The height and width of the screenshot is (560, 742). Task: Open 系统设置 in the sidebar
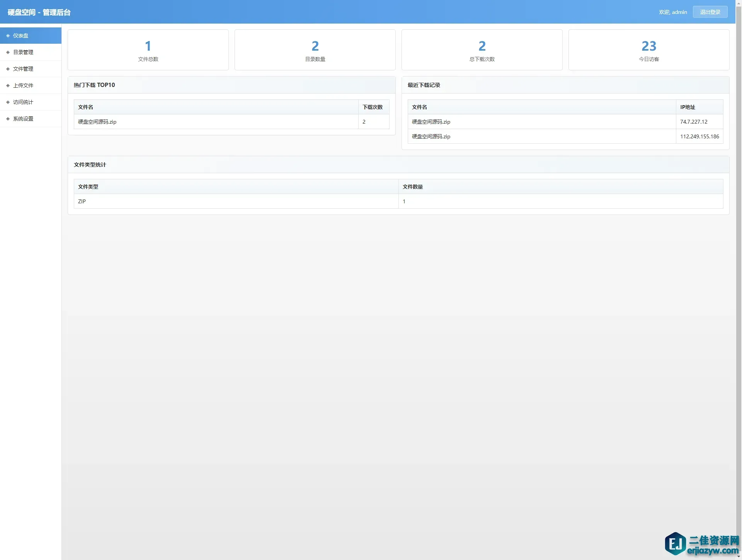(23, 119)
